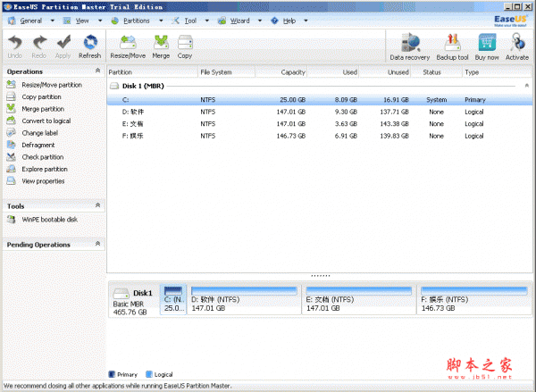The image size is (536, 392).
Task: Click the Primary legend color swatch
Action: tap(112, 374)
